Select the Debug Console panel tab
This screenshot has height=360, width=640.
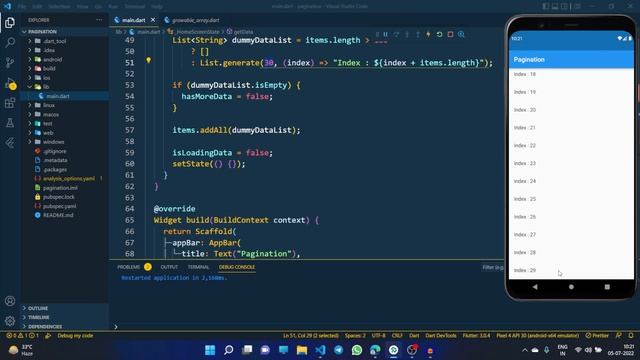click(237, 267)
